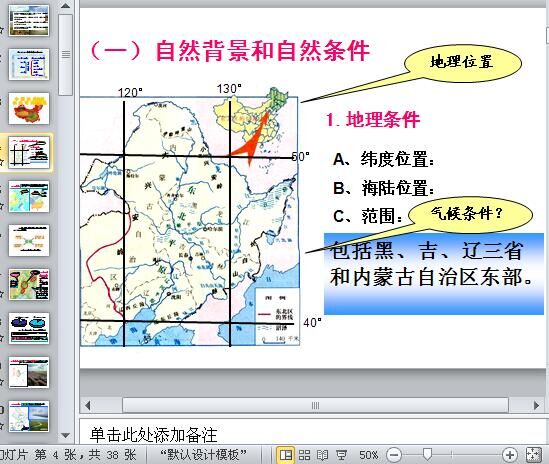The height and width of the screenshot is (464, 549).
Task: Select the current slide 4 thumbnail
Action: click(29, 153)
